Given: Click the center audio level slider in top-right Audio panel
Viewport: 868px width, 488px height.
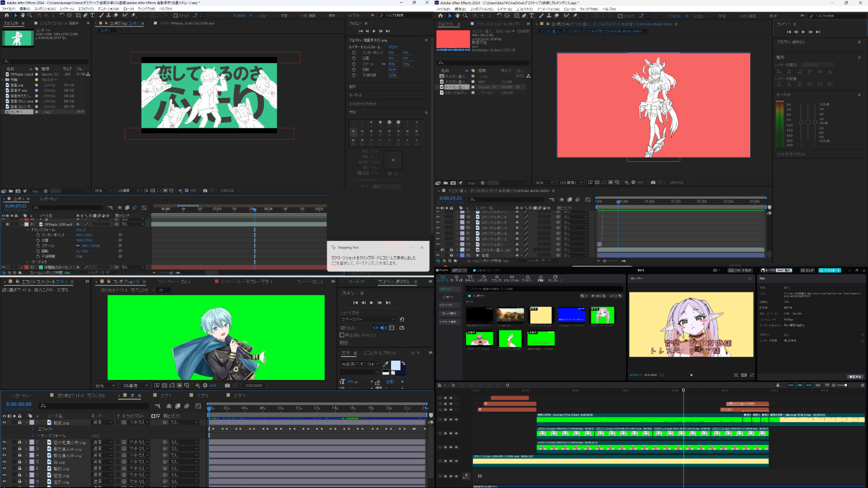Looking at the screenshot, I should (x=808, y=122).
